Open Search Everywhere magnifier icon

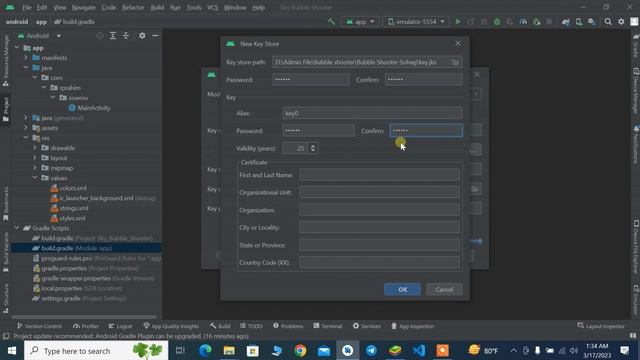pos(608,22)
